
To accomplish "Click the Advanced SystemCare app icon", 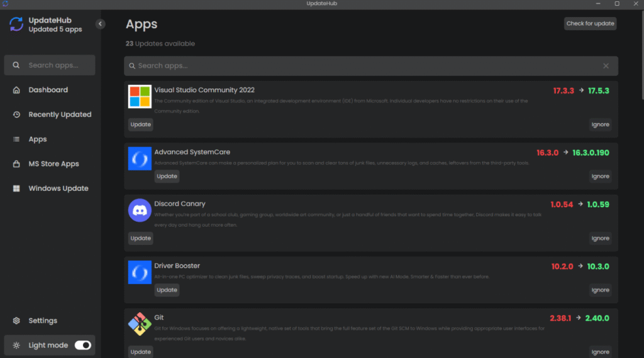I will pyautogui.click(x=140, y=158).
